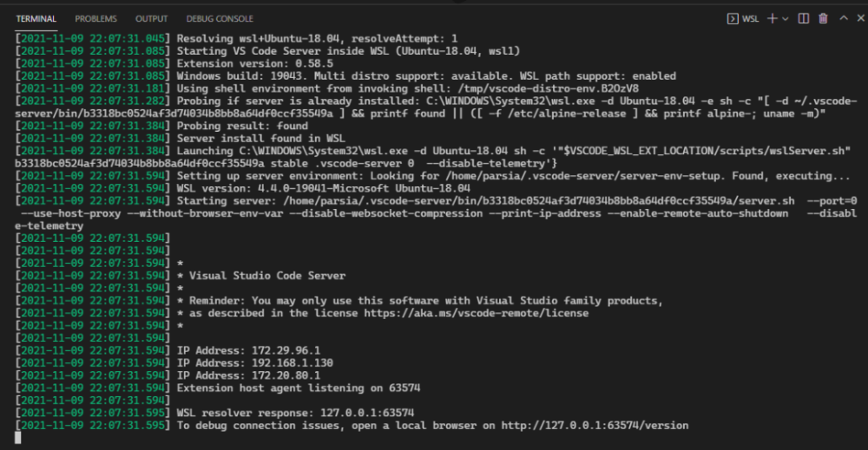This screenshot has height=450, width=868.
Task: Click the 'Visual Studio Code Server' text line
Action: (266, 276)
